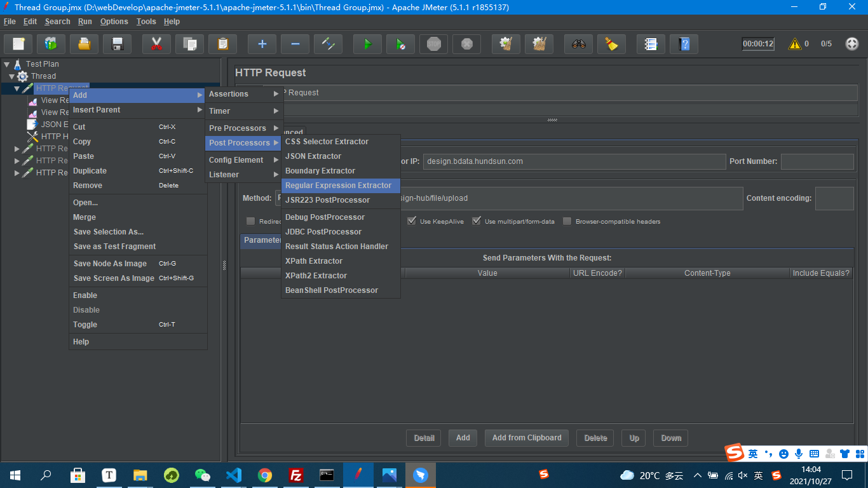Open the Options menu
This screenshot has width=868, height=488.
[x=114, y=21]
